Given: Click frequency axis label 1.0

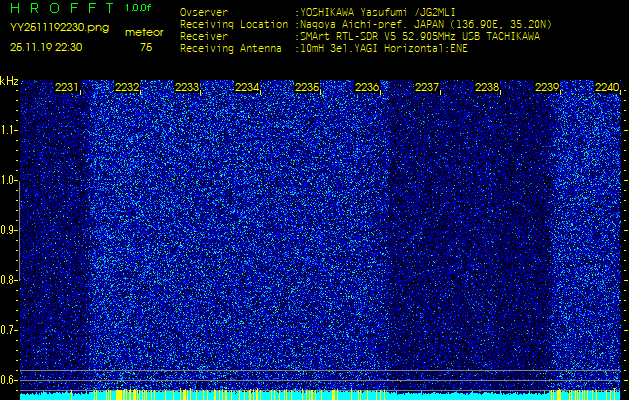Looking at the screenshot, I should 8,180.
